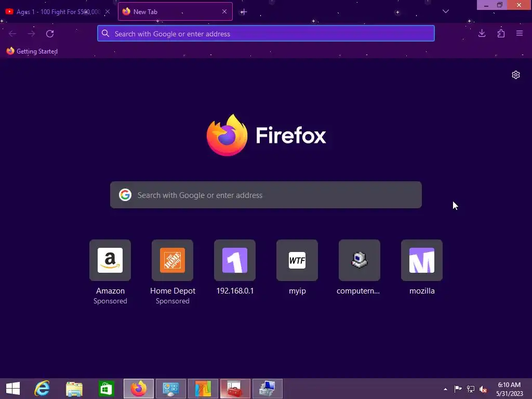Viewport: 532px width, 399px height.
Task: Open the computern... shortcut tile
Action: 360,260
